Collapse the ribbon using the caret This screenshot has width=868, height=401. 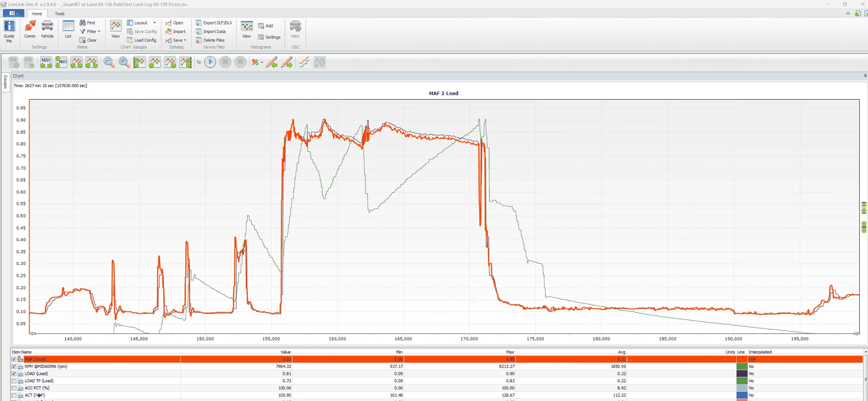[x=848, y=14]
